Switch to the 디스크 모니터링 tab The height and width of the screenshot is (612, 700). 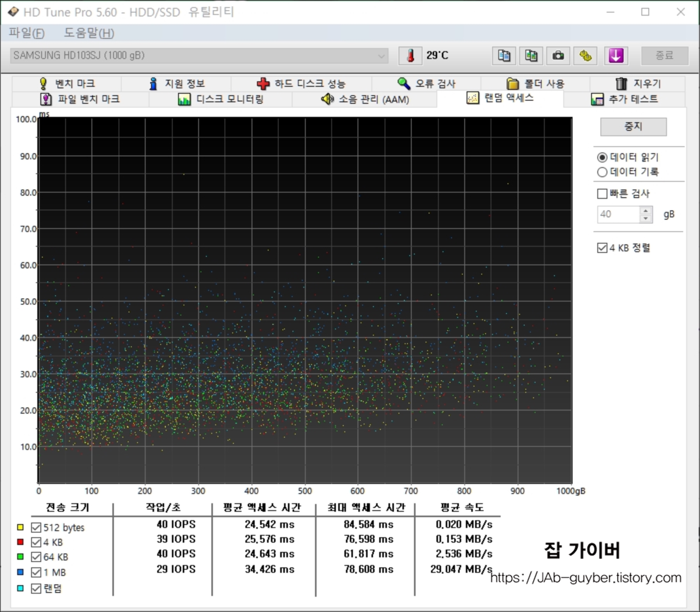220,99
